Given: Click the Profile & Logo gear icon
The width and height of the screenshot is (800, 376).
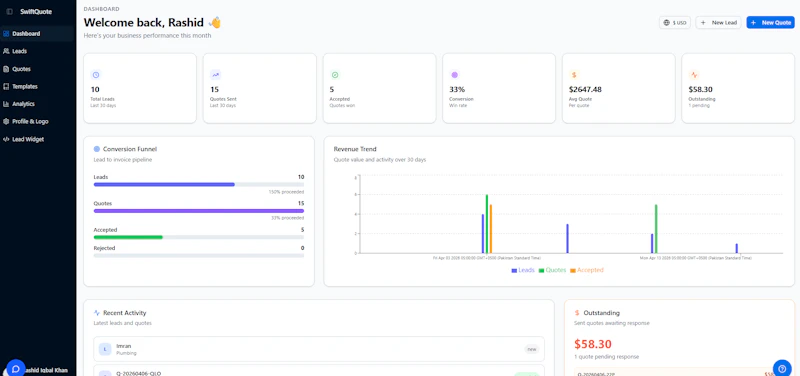Looking at the screenshot, I should (x=6, y=121).
